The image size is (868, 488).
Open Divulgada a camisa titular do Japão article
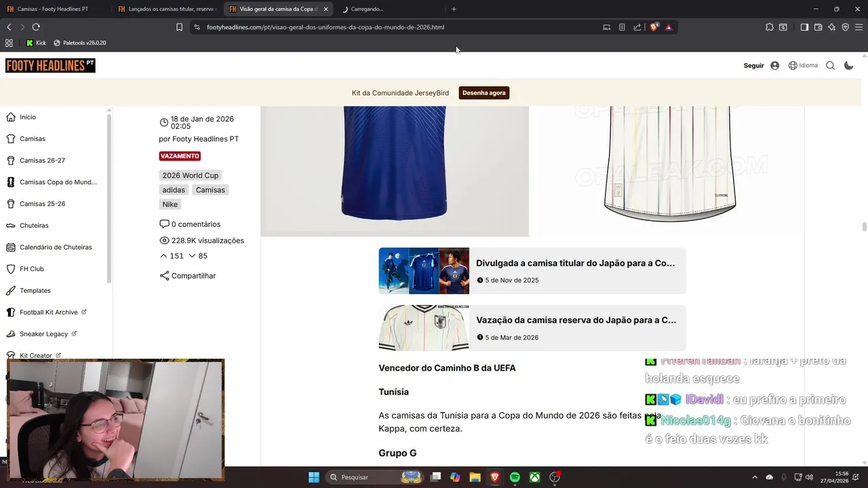[532, 270]
